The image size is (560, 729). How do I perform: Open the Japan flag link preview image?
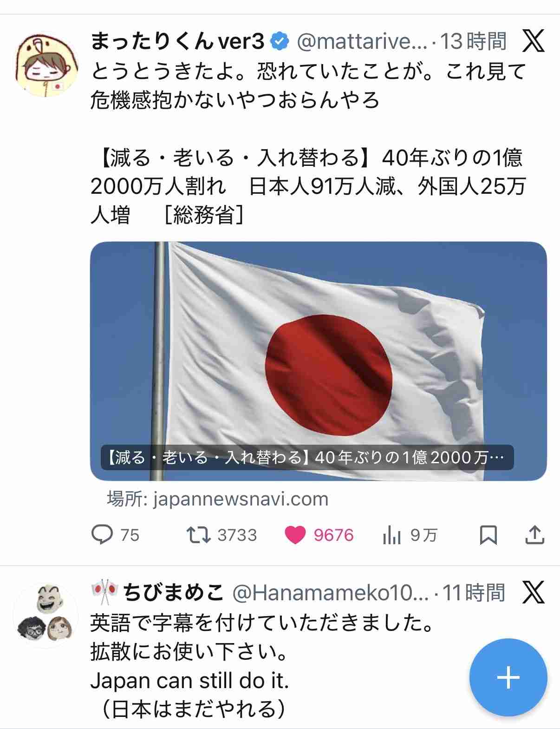(x=318, y=361)
